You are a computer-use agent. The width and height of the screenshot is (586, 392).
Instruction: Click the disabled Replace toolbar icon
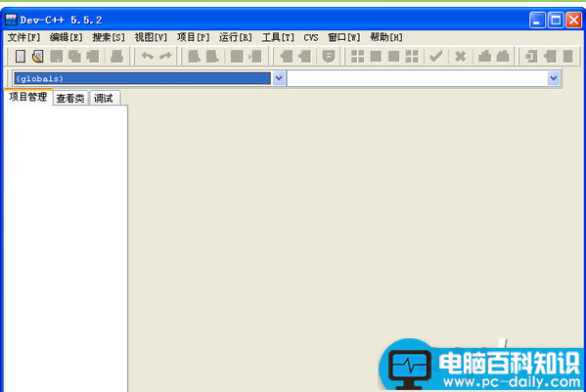(212, 57)
